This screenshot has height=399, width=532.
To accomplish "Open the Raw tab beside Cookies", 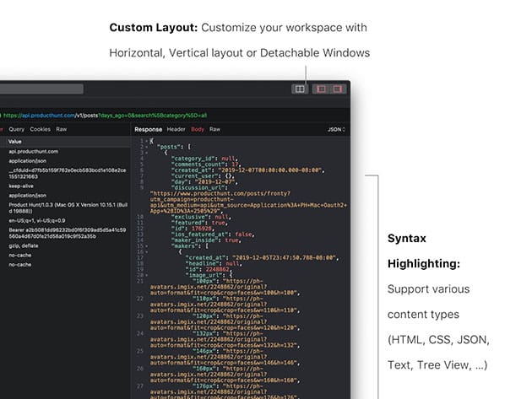I will (x=62, y=129).
